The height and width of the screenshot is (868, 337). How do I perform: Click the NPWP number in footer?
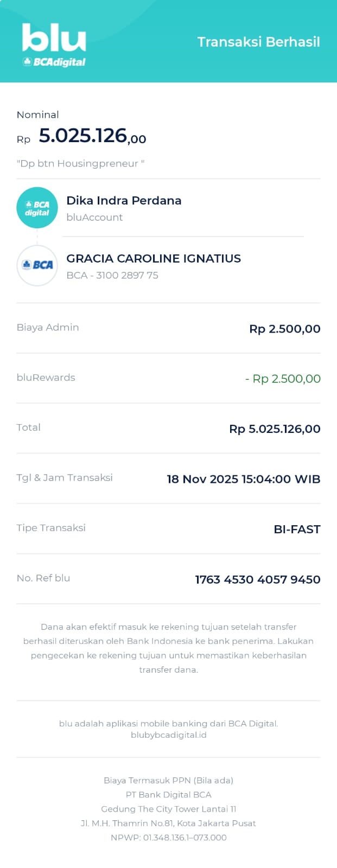tap(168, 837)
